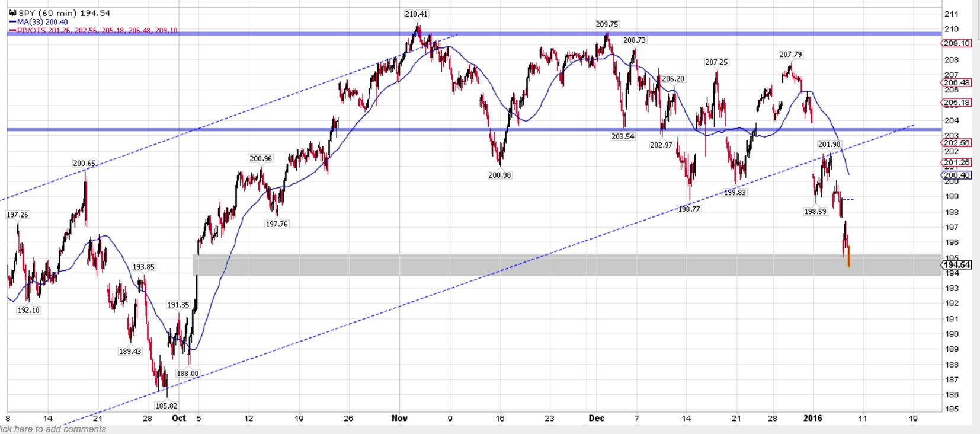Click the 193.85 price label
This screenshot has height=434, width=980.
tap(143, 267)
